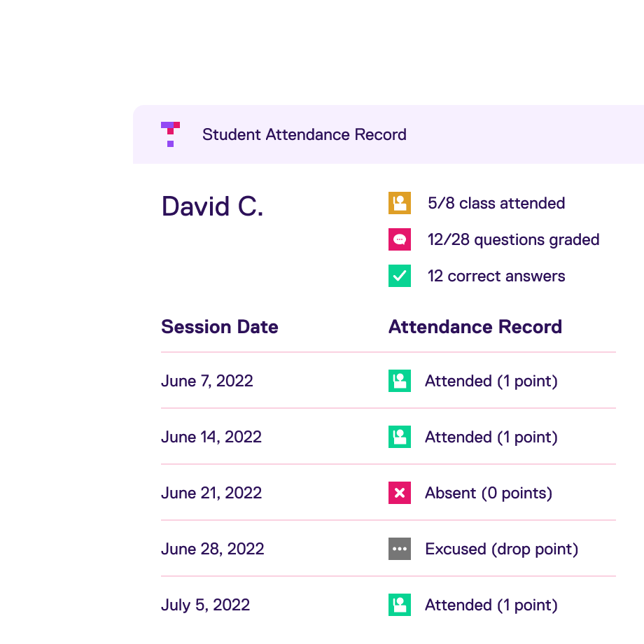Click the 12 correct answers stat
This screenshot has width=644, height=644.
496,276
